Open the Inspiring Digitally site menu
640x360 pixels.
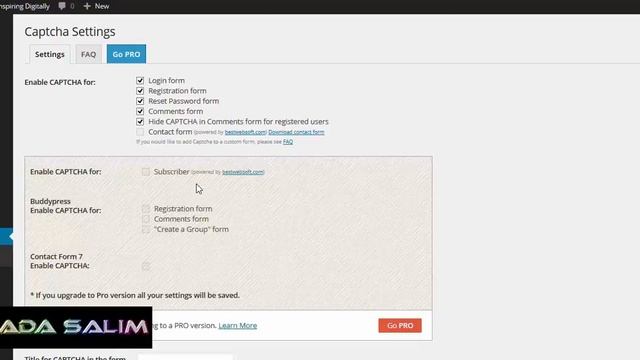[x=24, y=6]
